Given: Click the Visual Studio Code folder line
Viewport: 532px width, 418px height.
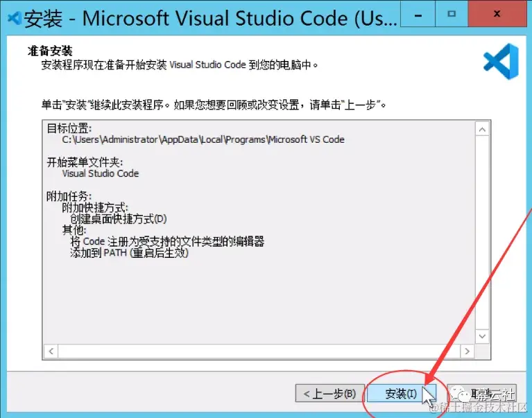Looking at the screenshot, I should (x=101, y=173).
